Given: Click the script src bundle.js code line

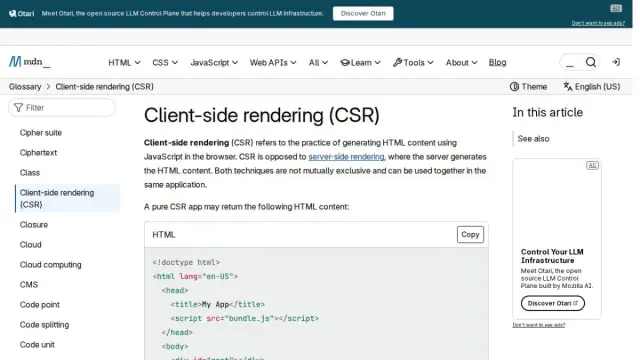Looking at the screenshot, I should (245, 318).
